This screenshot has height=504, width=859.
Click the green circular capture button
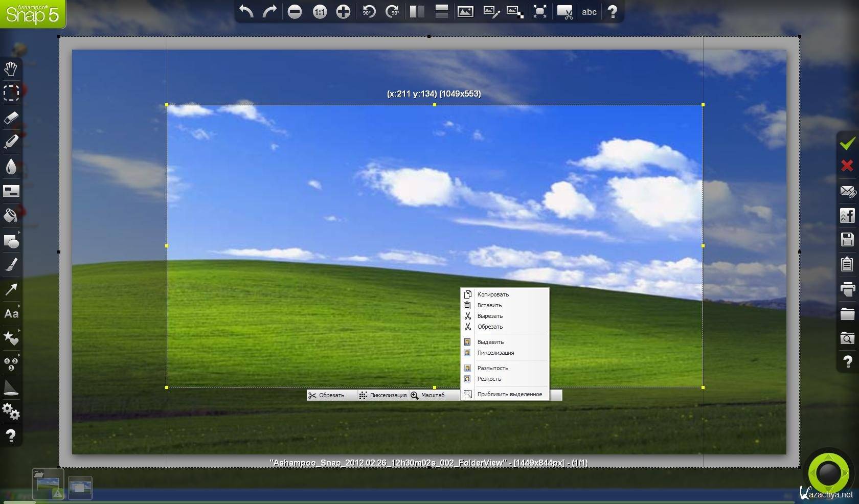[828, 473]
